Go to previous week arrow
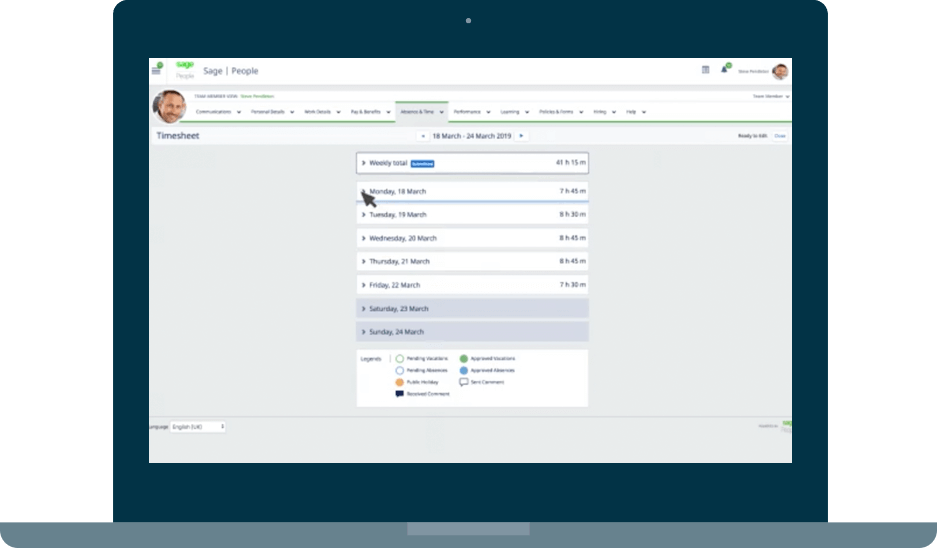937x548 pixels. point(423,136)
